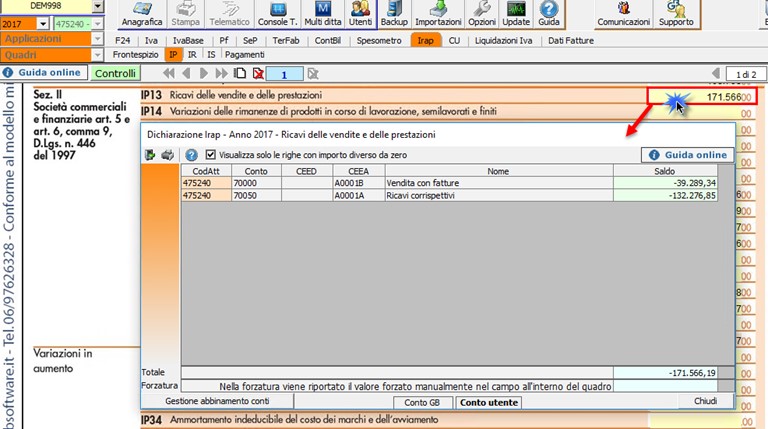Open the Utenti users icon
Screen dimensions: 768x429
(x=360, y=14)
